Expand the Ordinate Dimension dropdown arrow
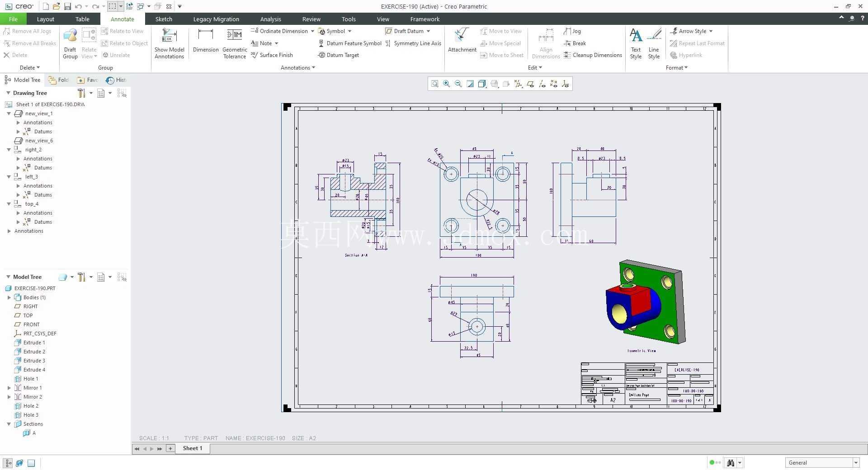Viewport: 868px width, 470px height. pos(312,31)
